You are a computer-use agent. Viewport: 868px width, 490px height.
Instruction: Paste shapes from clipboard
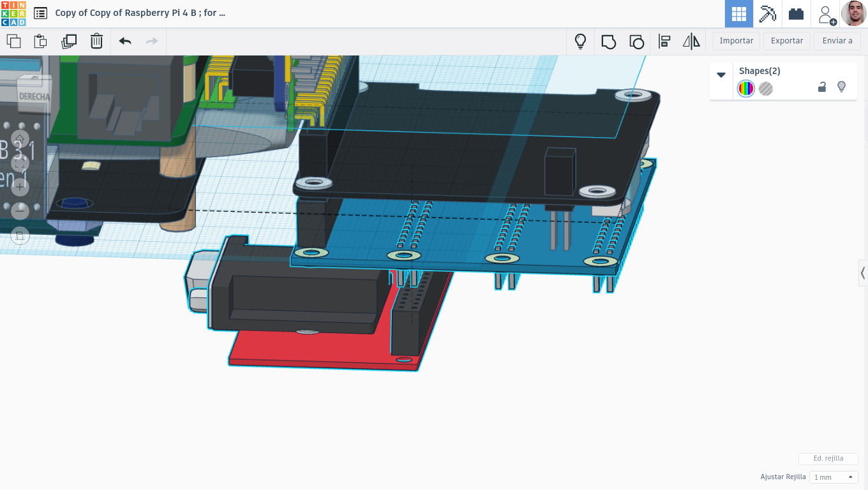tap(40, 41)
